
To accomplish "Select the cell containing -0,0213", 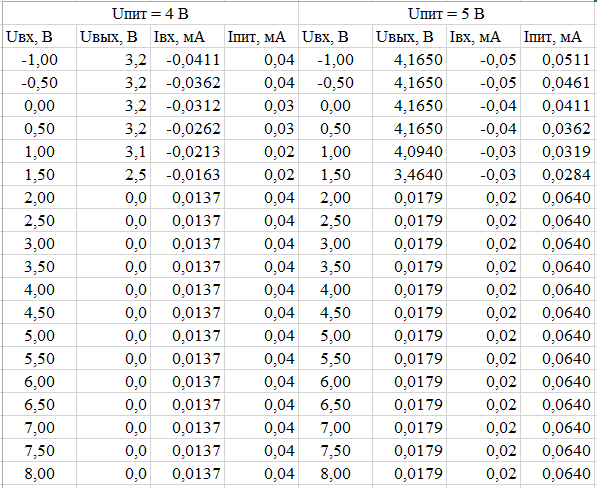I will [187, 152].
